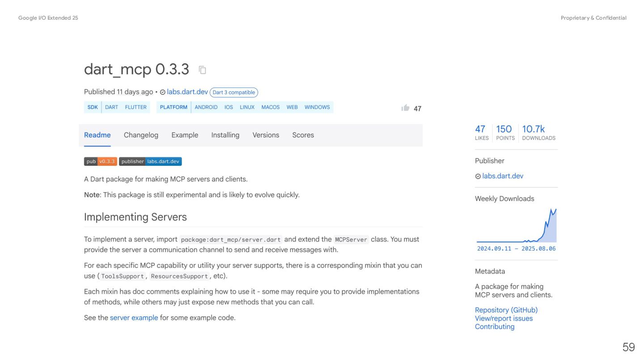Click the dart_mcp 0.3.3 title
The width and height of the screenshot is (644, 362).
tap(136, 69)
